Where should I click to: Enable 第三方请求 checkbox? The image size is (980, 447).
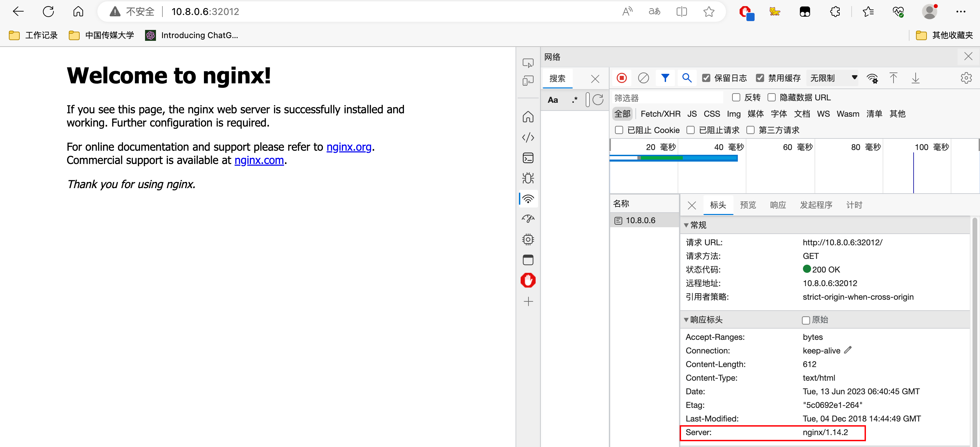[750, 130]
